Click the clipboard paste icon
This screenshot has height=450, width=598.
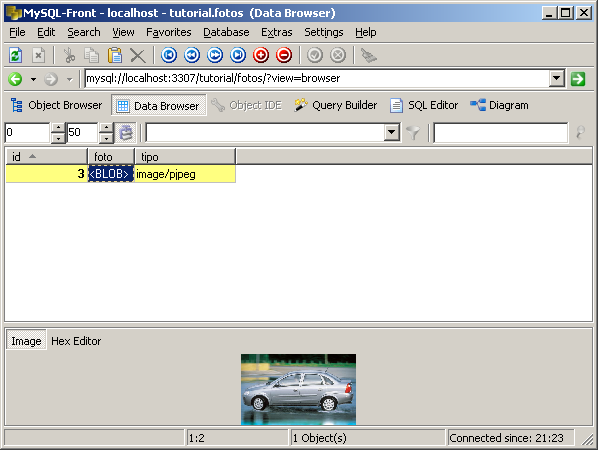(x=115, y=55)
